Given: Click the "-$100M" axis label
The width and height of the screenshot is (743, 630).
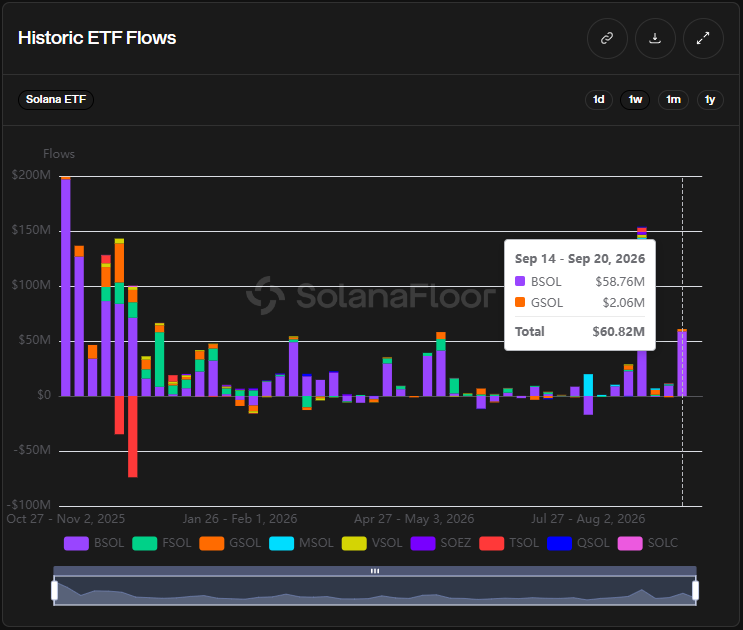Looking at the screenshot, I should click(x=29, y=504).
